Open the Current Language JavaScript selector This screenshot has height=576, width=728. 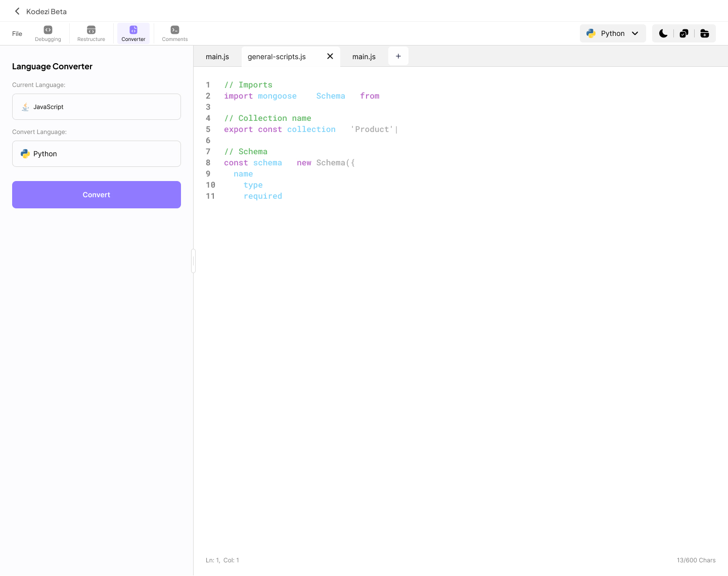[97, 107]
